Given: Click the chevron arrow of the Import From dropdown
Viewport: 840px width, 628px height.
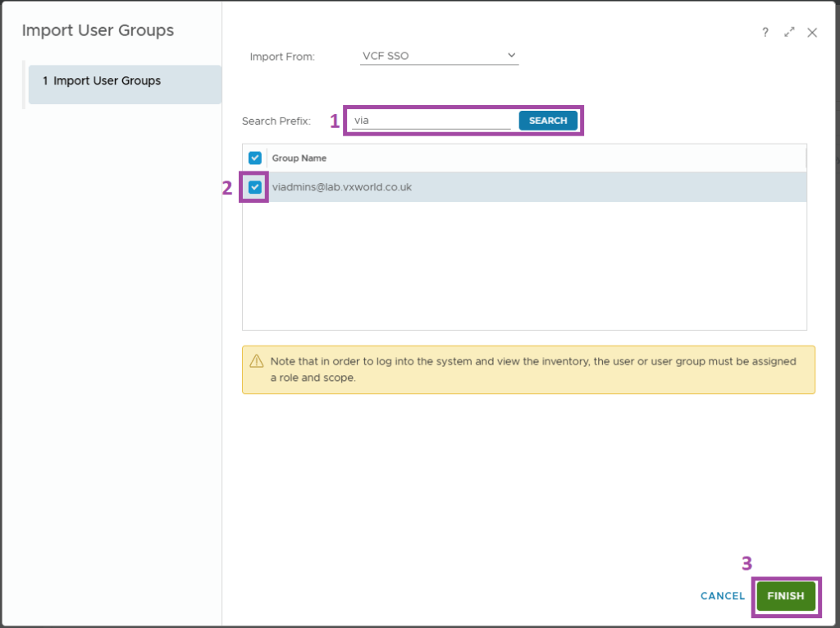Looking at the screenshot, I should 511,55.
